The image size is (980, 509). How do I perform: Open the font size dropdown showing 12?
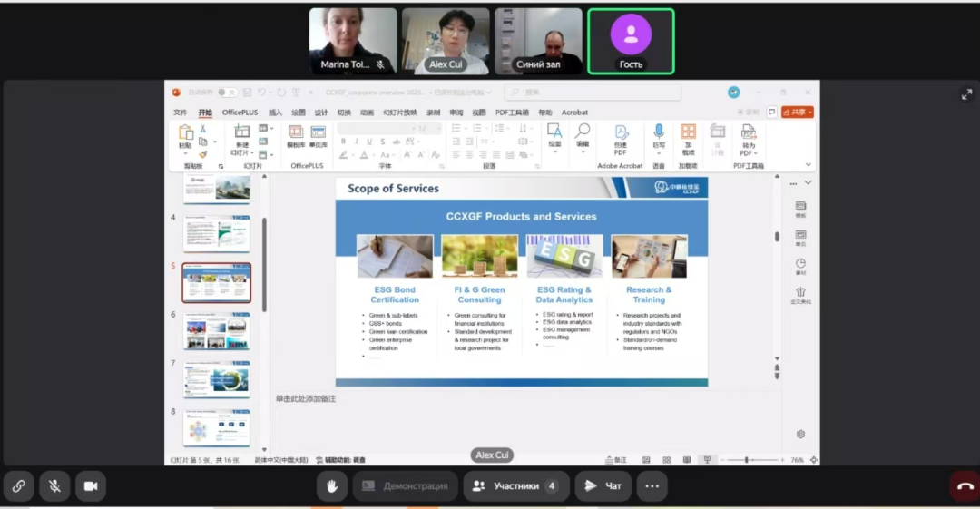tap(428, 128)
